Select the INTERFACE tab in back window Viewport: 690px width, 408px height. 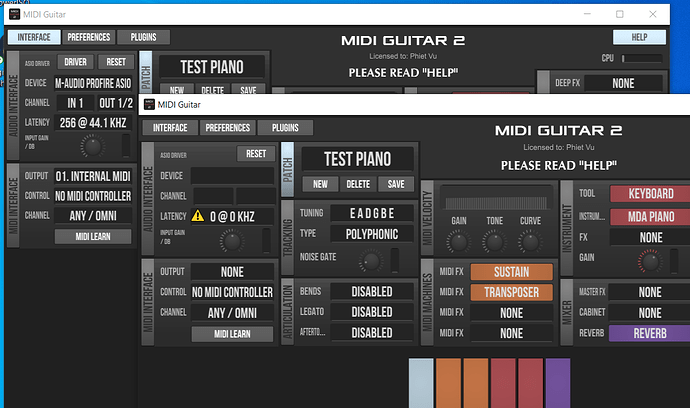click(34, 37)
